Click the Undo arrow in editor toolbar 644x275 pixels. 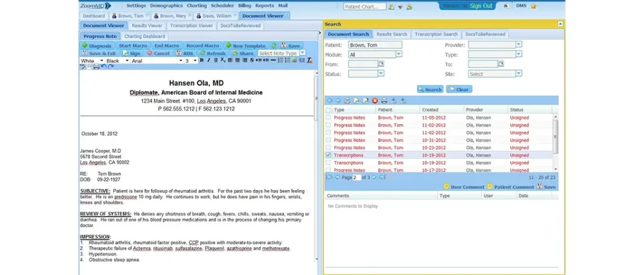pyautogui.click(x=104, y=67)
